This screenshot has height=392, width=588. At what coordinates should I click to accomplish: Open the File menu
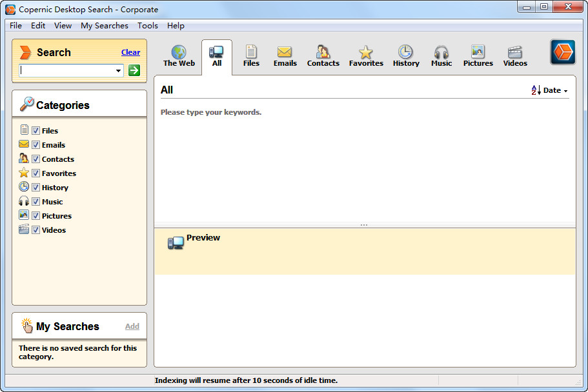coord(15,26)
